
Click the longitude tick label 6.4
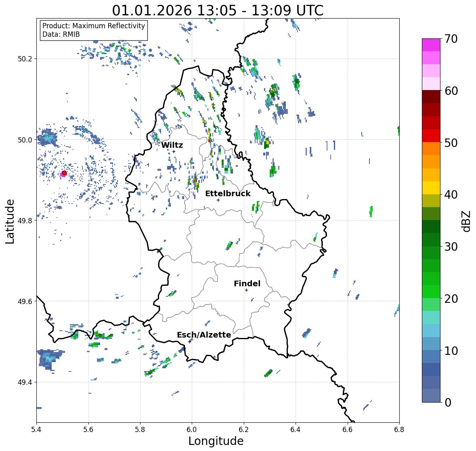click(x=296, y=429)
